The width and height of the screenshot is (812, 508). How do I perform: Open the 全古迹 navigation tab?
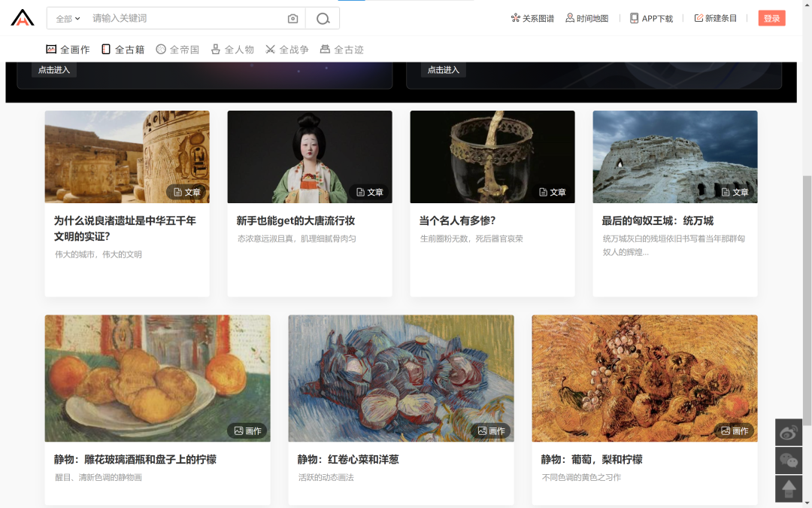coord(342,49)
